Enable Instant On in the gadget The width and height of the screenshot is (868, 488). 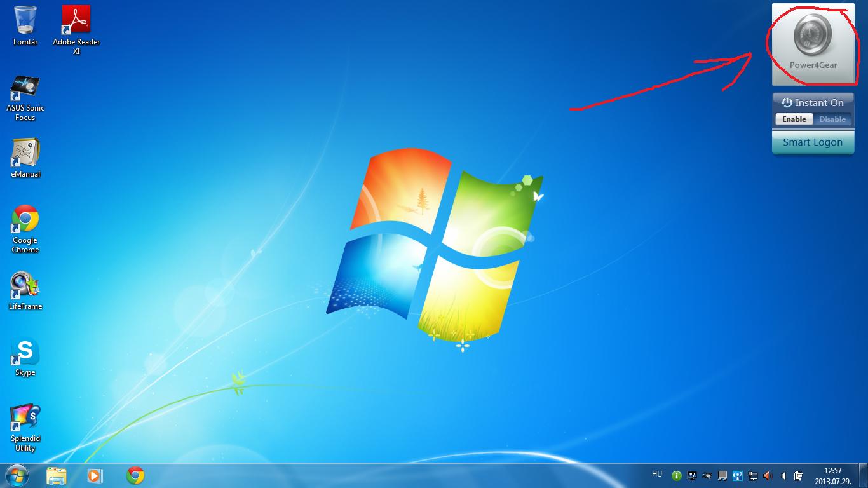[x=794, y=119]
